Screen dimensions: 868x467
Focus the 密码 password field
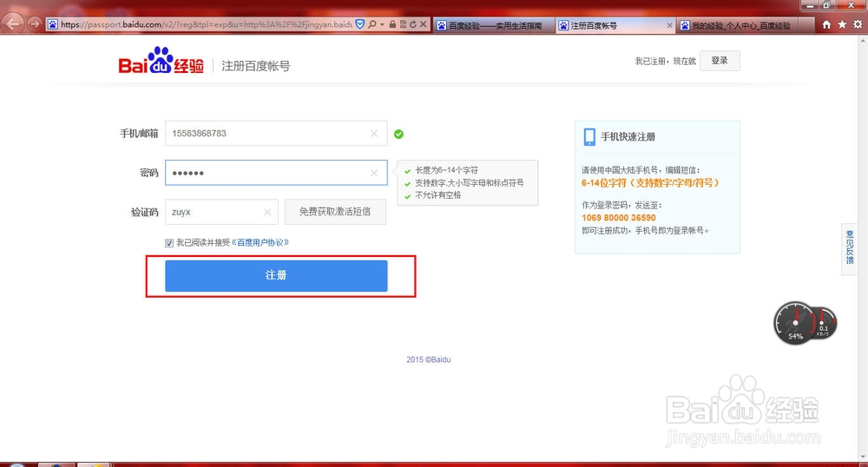pos(276,173)
